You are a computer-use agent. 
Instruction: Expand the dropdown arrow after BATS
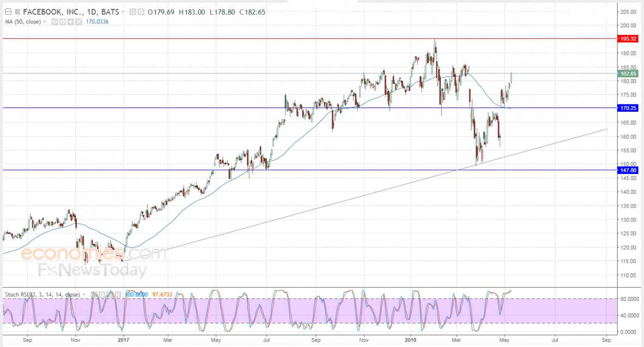click(124, 12)
